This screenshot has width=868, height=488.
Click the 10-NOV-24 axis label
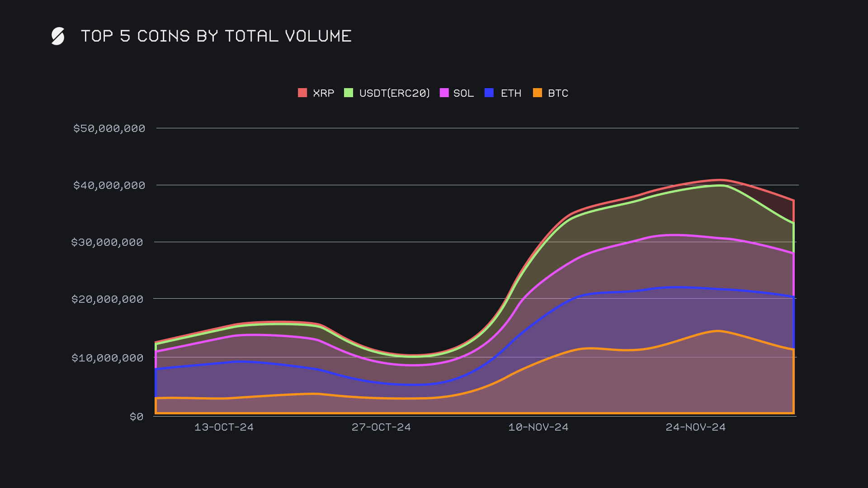(x=538, y=427)
